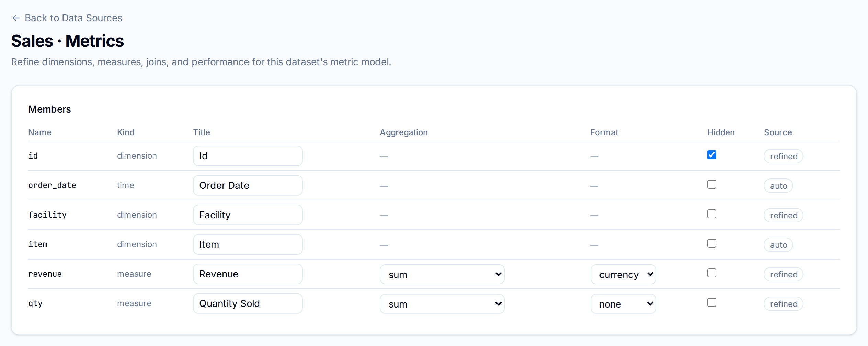Go back to Data Sources link

(x=67, y=18)
